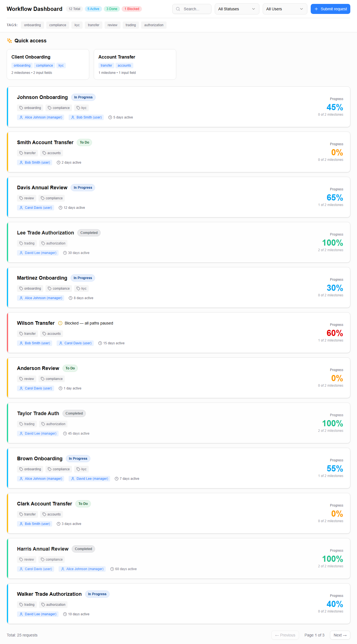Click clock icon beside 60 days active

(x=112, y=569)
